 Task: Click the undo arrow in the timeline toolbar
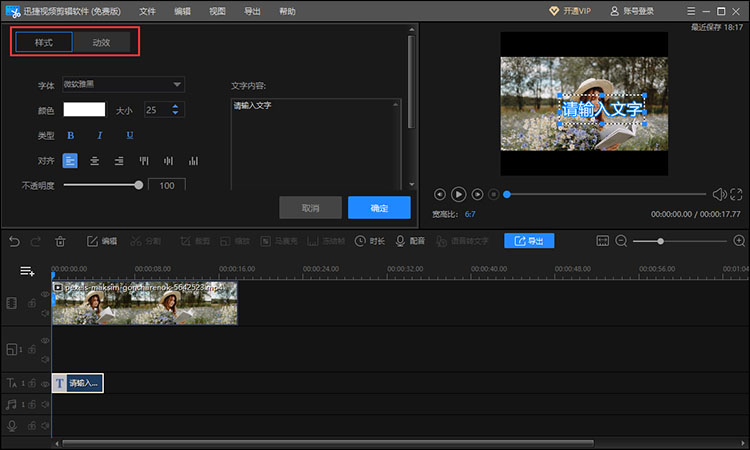(14, 241)
